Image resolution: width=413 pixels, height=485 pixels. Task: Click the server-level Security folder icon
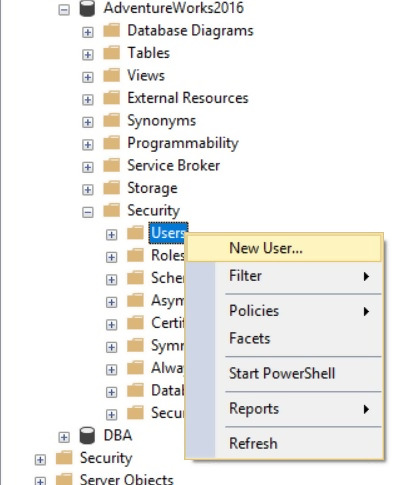click(64, 458)
